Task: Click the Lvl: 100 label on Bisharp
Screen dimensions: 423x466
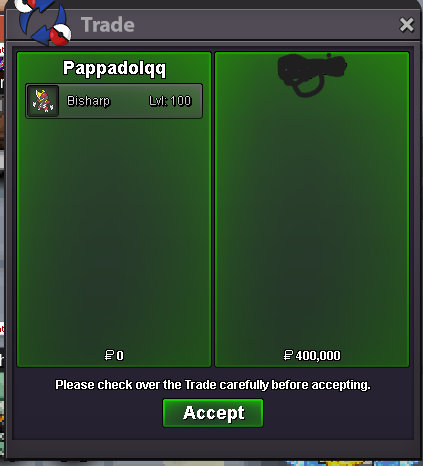Action: point(170,101)
